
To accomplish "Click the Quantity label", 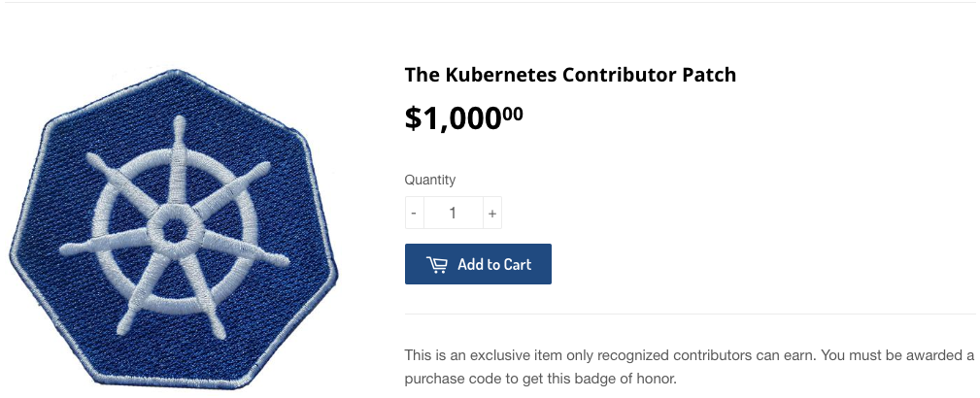I will [x=429, y=180].
